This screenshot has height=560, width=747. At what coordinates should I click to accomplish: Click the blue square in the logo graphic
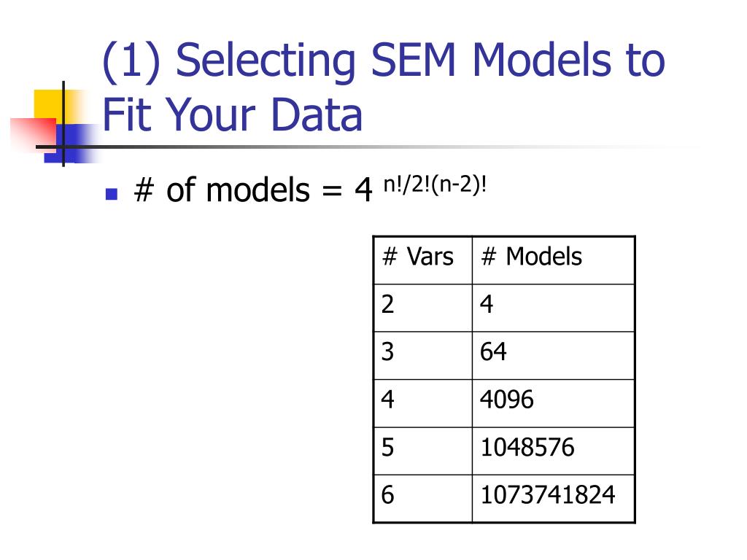click(71, 144)
